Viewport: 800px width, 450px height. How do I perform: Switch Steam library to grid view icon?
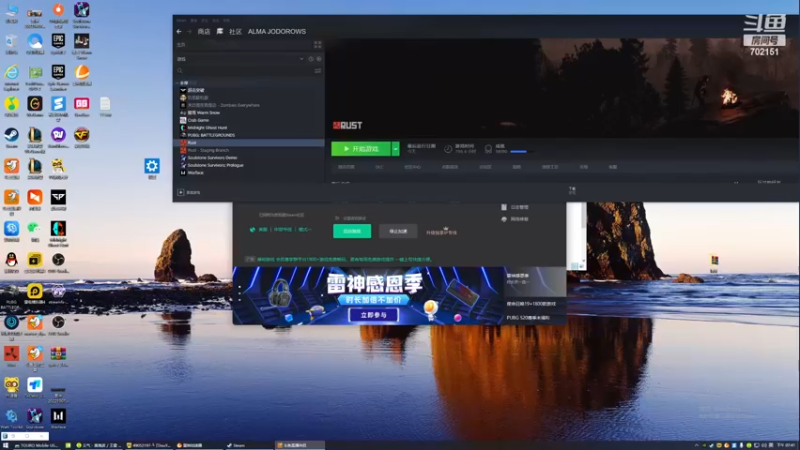click(318, 45)
